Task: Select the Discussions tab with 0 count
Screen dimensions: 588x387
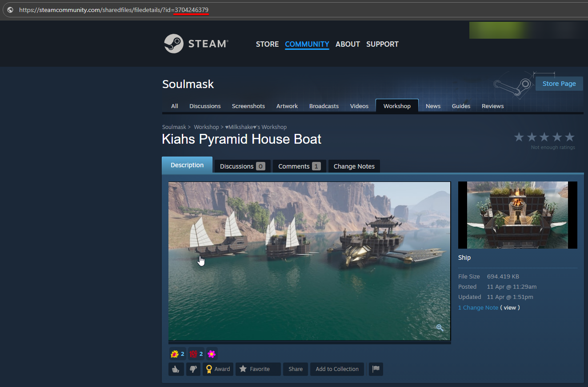Action: tap(242, 166)
